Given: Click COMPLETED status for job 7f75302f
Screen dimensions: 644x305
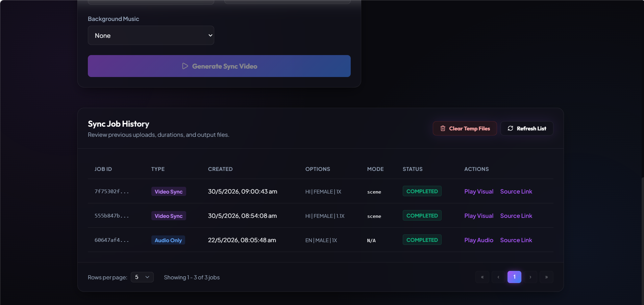Looking at the screenshot, I should coord(422,191).
